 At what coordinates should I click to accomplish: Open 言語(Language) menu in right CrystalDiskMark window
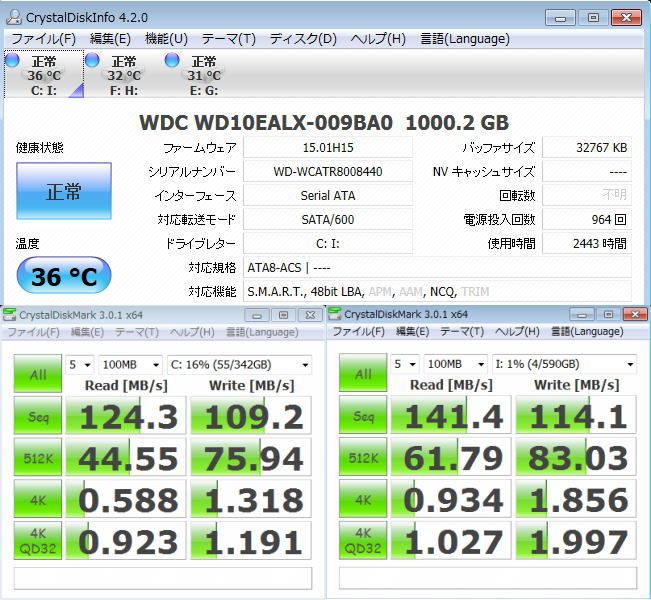(587, 331)
